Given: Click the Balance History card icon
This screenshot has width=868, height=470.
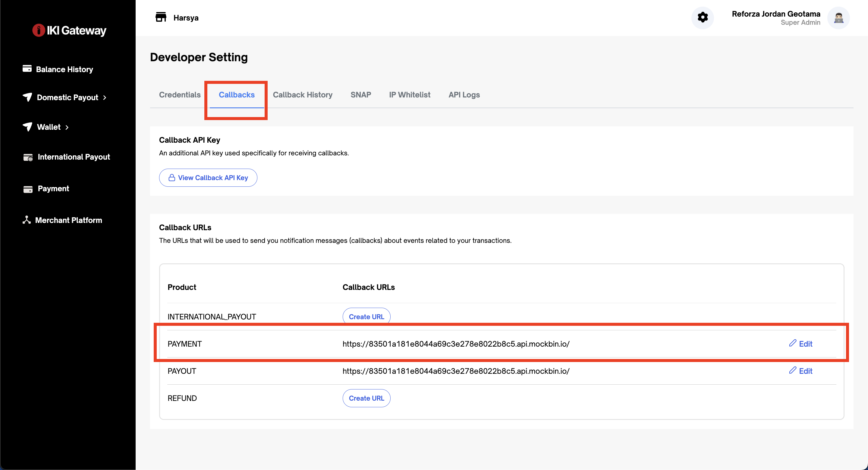Looking at the screenshot, I should click(27, 69).
